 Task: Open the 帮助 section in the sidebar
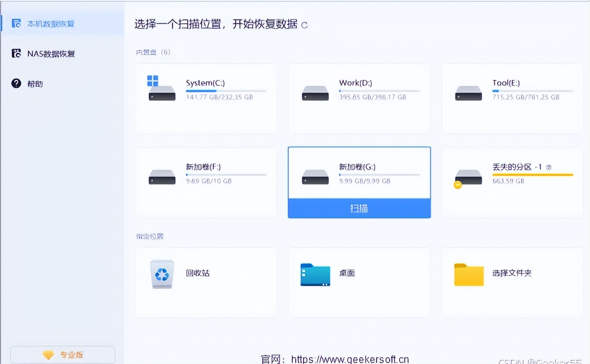(x=16, y=83)
